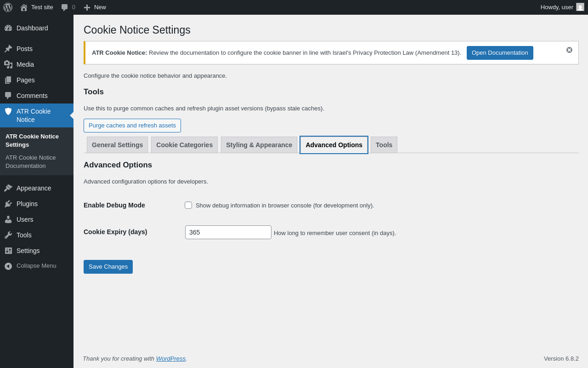This screenshot has height=368, width=588.
Task: Click the Settings sliders icon
Action: pyautogui.click(x=8, y=251)
